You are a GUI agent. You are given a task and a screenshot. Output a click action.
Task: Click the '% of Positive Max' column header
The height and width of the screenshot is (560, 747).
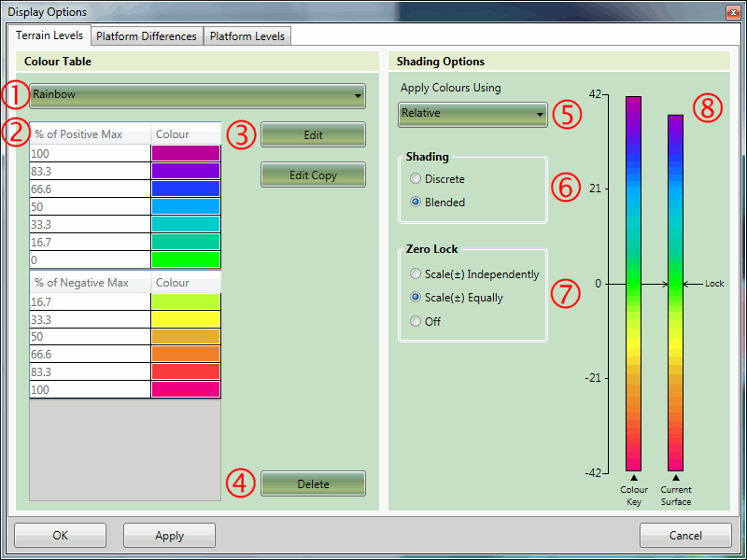tap(91, 134)
